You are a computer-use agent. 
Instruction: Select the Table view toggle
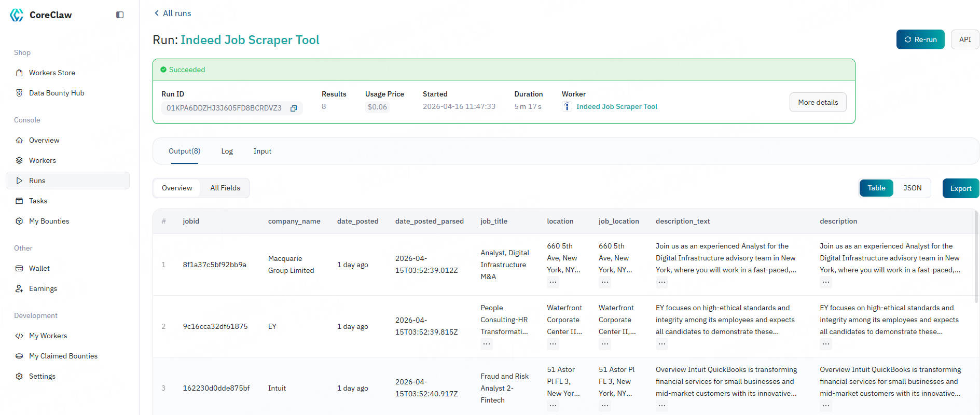pyautogui.click(x=876, y=188)
